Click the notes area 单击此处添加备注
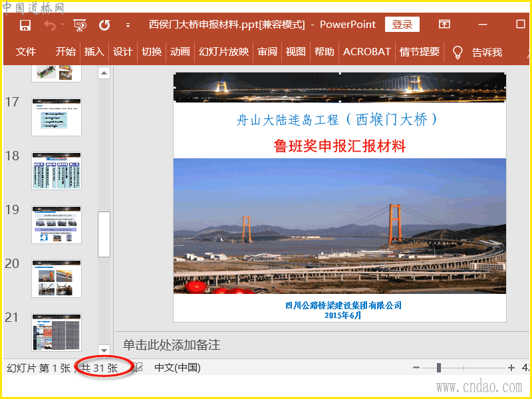The width and height of the screenshot is (532, 399). 172,345
